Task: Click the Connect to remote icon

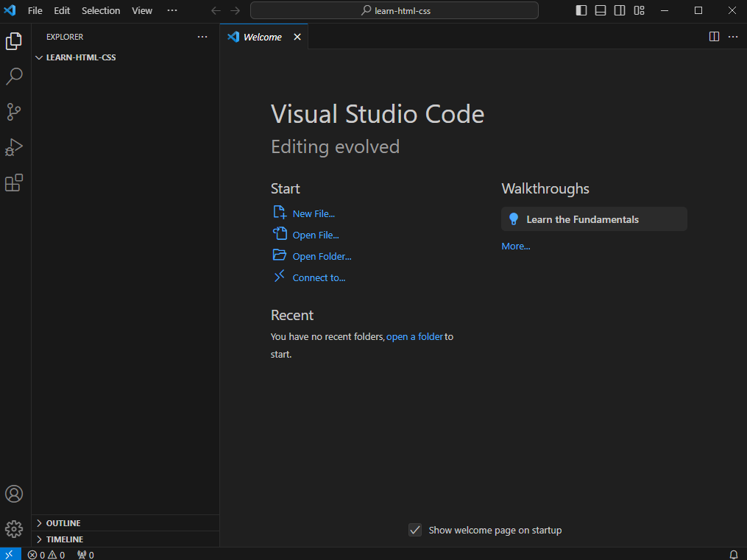Action: [280, 276]
